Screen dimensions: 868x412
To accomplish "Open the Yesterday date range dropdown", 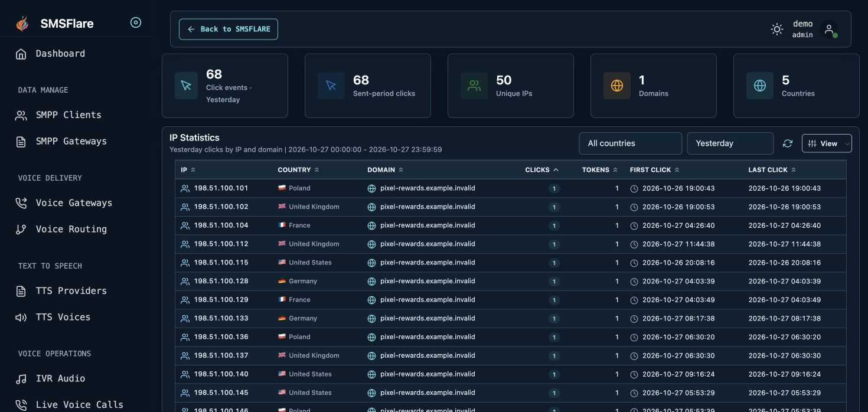I will 730,143.
